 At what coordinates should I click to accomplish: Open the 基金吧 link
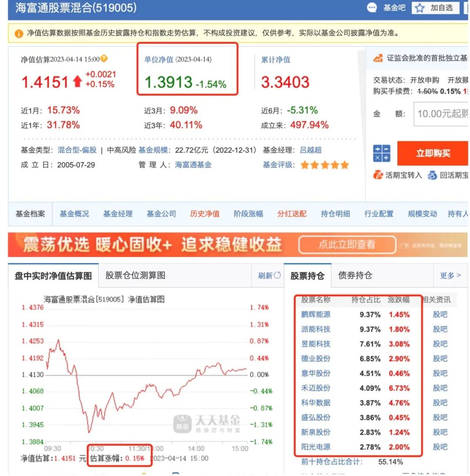(x=394, y=7)
